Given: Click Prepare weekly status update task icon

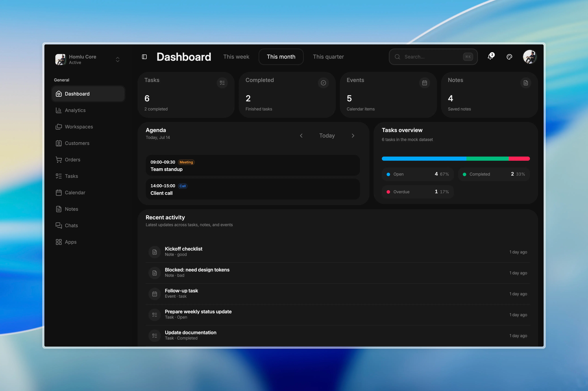Looking at the screenshot, I should (x=154, y=315).
